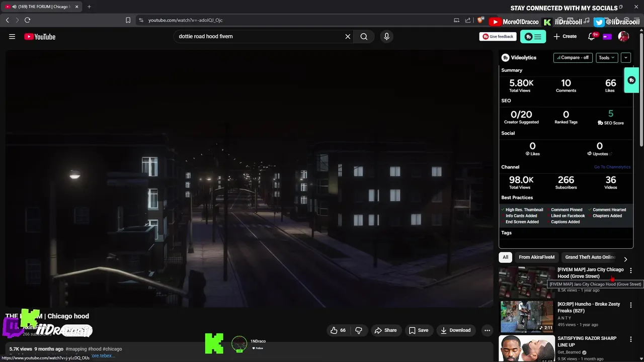Screen dimensions: 644x362
Task: Go to YouTube home via the logo
Action: (40, 37)
